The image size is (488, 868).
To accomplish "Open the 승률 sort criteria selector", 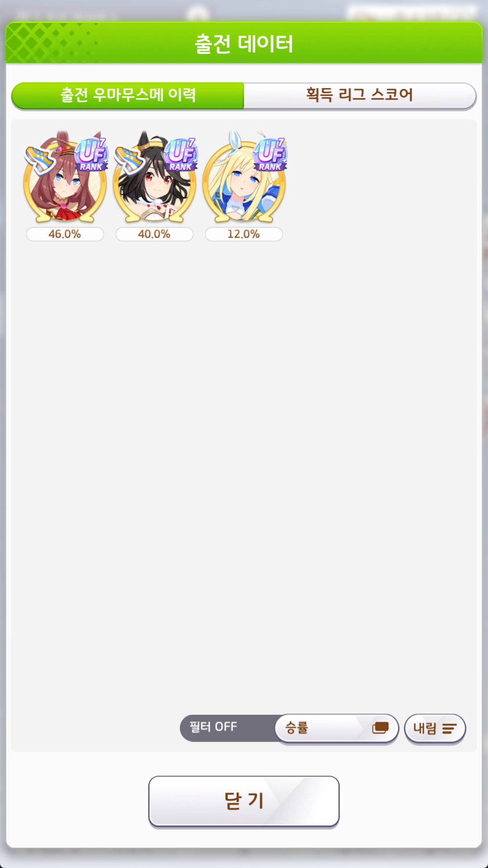I will (336, 728).
